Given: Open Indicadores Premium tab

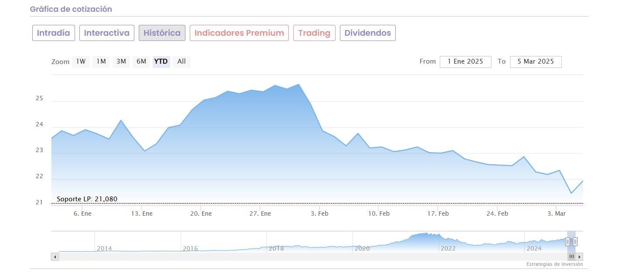Looking at the screenshot, I should click(x=239, y=33).
